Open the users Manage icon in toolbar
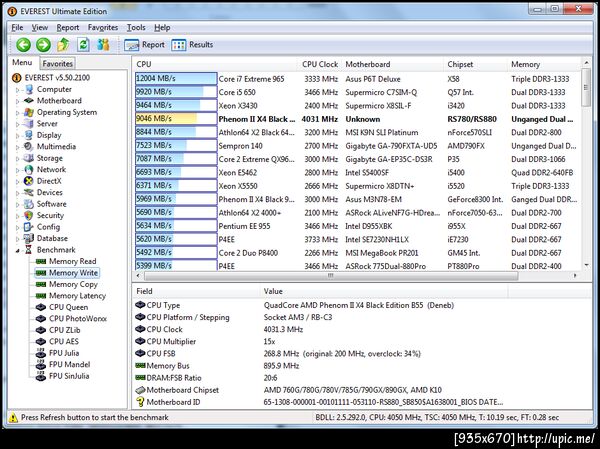 [103, 45]
